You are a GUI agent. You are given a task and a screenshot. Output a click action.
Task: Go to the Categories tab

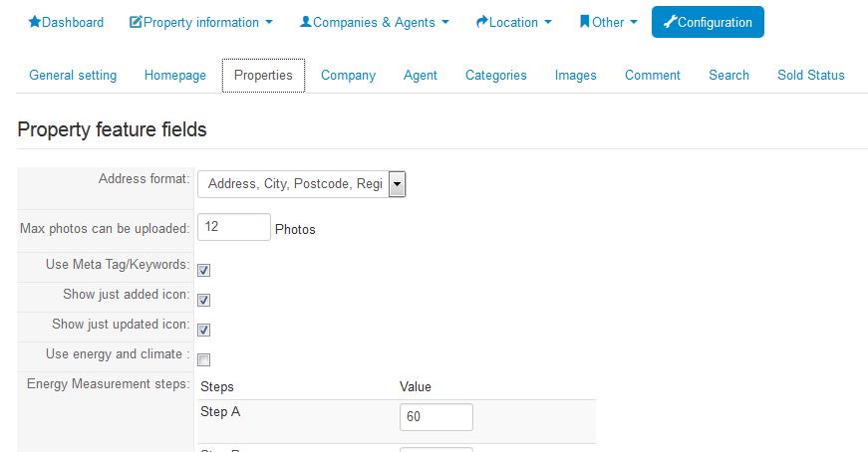(496, 76)
